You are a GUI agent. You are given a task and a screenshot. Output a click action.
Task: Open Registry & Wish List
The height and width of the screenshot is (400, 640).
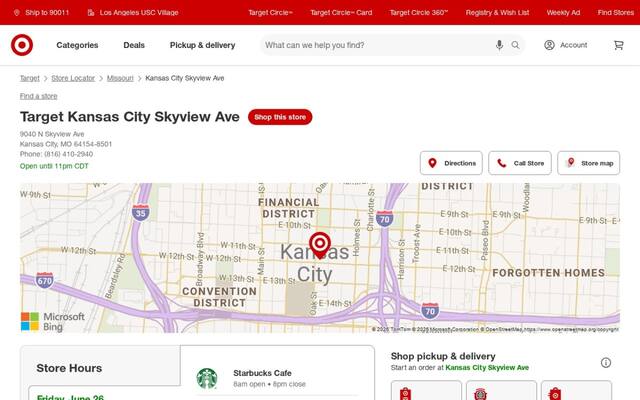pos(497,13)
